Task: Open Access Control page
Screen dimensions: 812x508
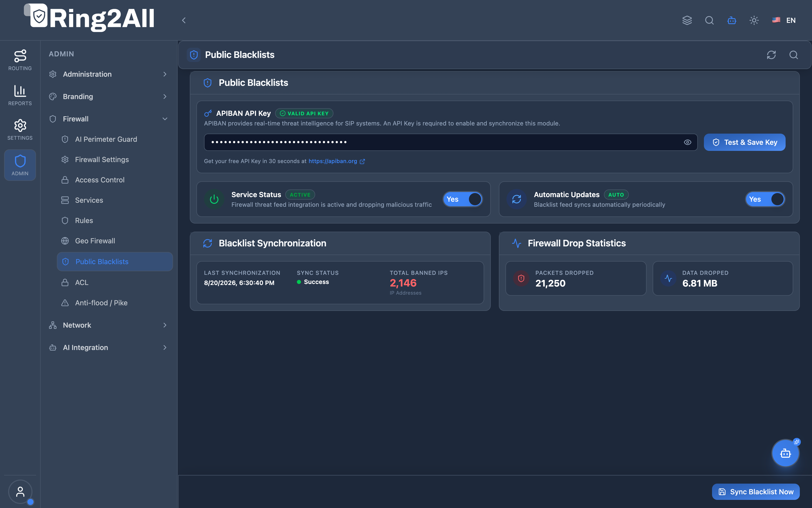Action: (x=115, y=180)
